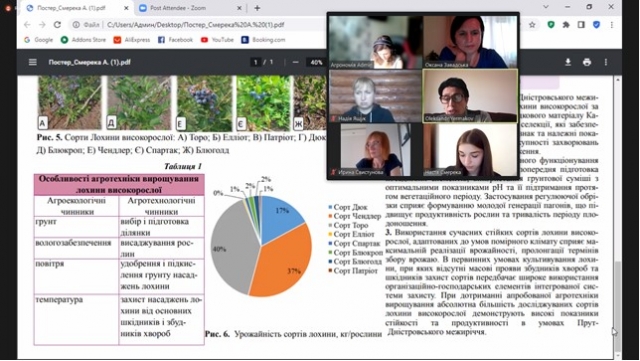The height and width of the screenshot is (361, 640).
Task: Click legend entry Сорт Спартак
Action: (354, 243)
